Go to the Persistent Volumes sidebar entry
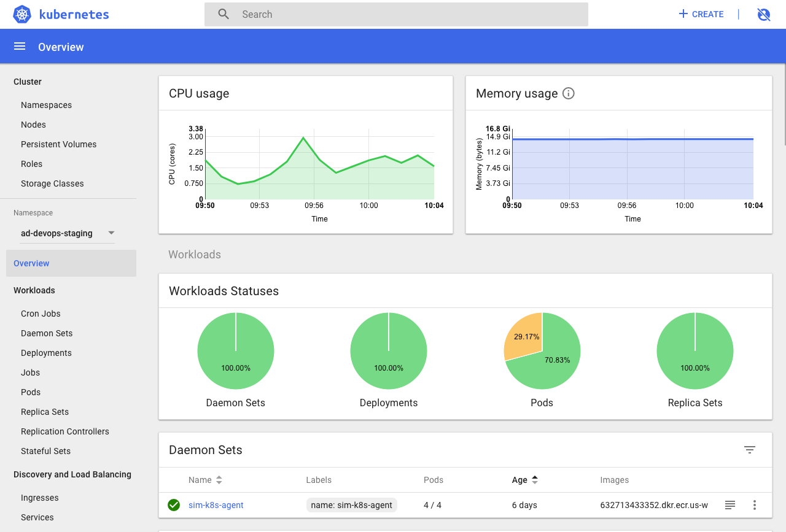This screenshot has height=532, width=786. click(58, 144)
